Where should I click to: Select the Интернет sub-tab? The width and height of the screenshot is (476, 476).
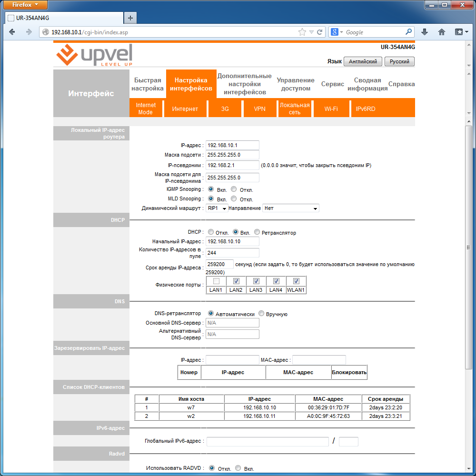[185, 109]
